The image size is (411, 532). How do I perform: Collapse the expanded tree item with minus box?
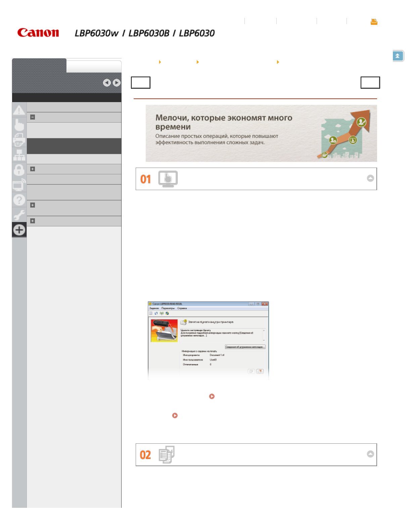tap(33, 117)
